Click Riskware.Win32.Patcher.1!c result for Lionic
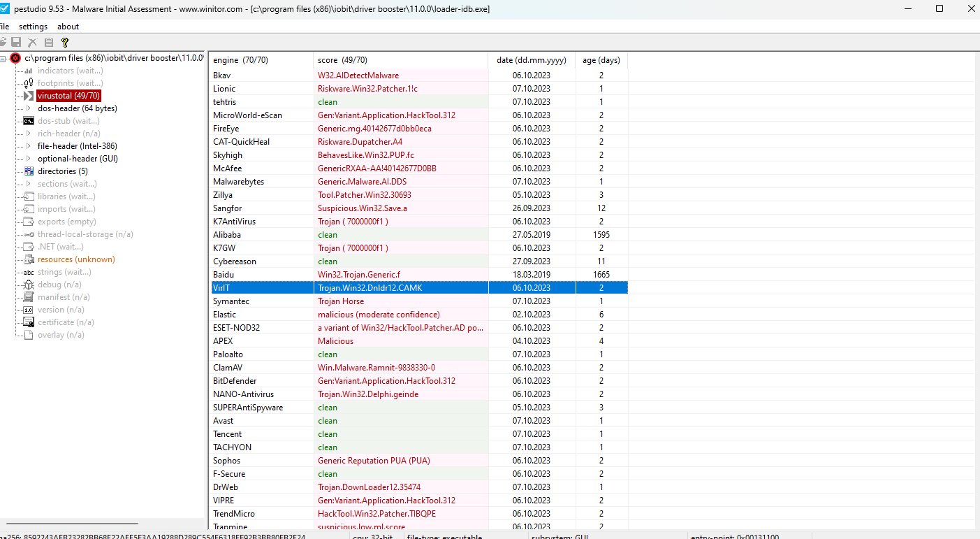This screenshot has height=539, width=980. point(367,89)
